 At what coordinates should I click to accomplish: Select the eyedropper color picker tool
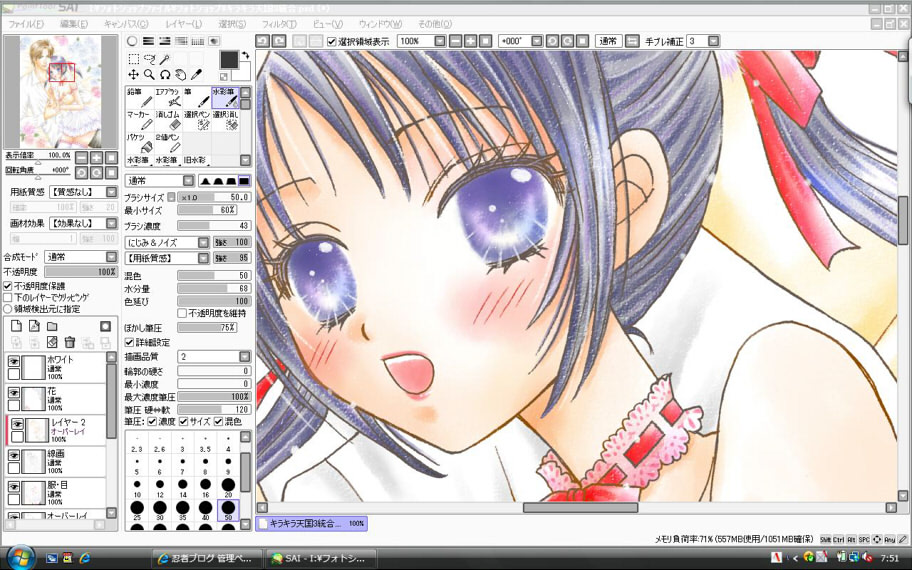tap(197, 74)
